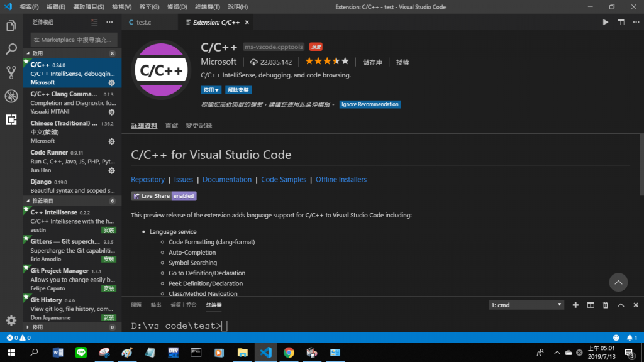
Task: Install the C++ Intellisense extension
Action: [x=109, y=230]
